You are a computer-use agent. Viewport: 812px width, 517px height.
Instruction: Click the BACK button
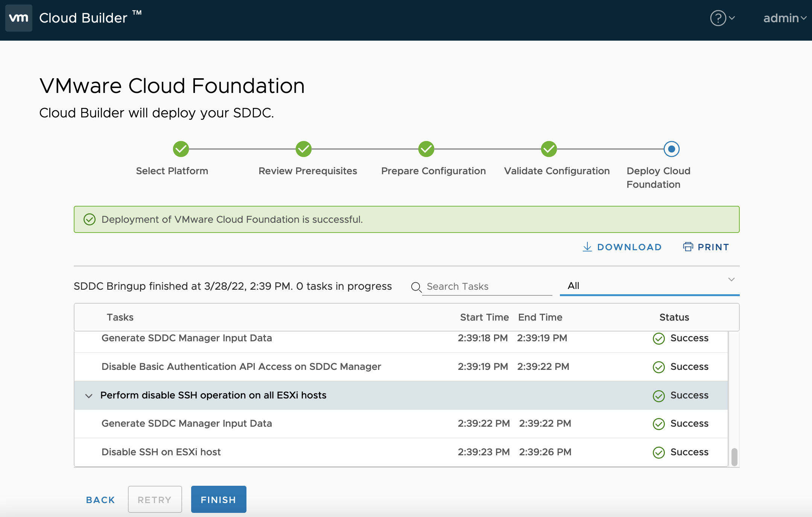click(100, 500)
